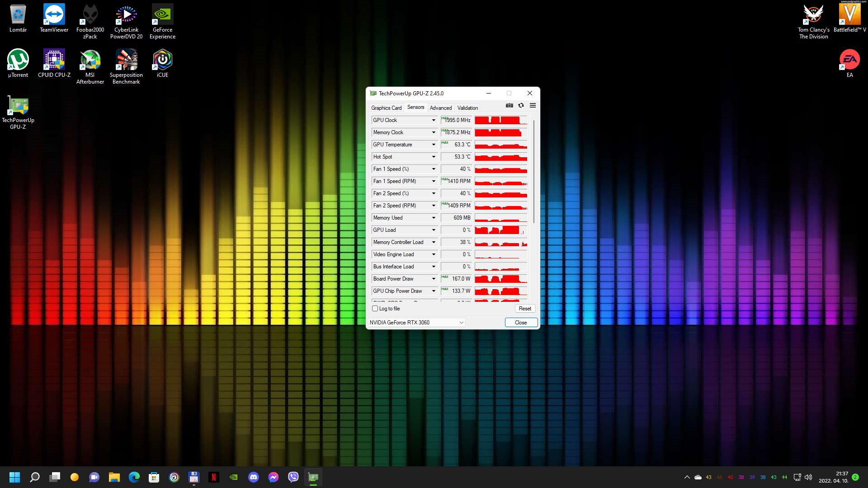Click the Memory Controller Load graph
Viewport: 868px width, 488px height.
coord(501,242)
